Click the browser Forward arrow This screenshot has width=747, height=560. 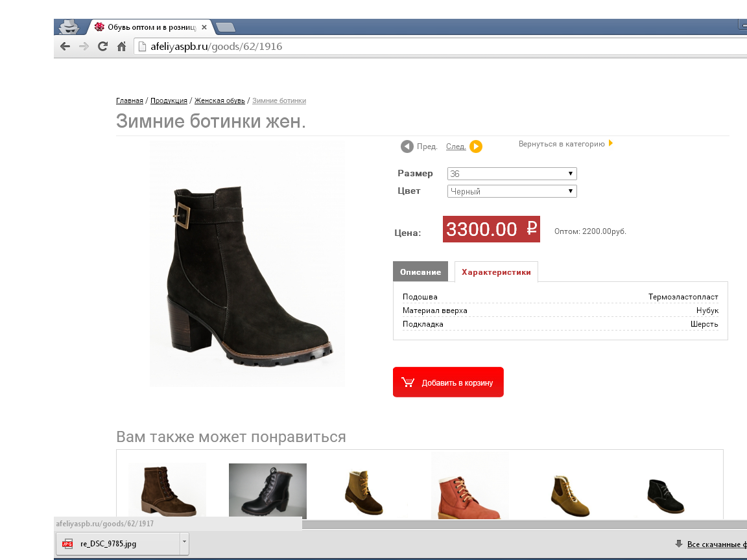point(84,46)
